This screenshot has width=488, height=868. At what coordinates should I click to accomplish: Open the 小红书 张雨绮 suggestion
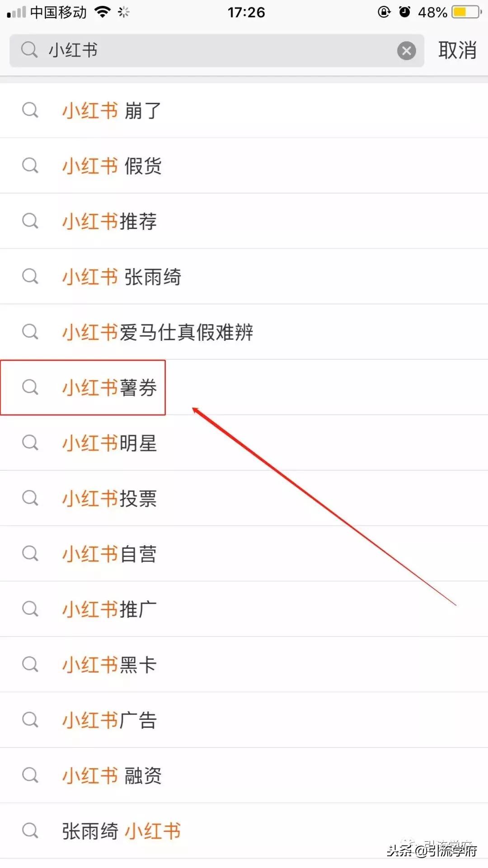121,276
